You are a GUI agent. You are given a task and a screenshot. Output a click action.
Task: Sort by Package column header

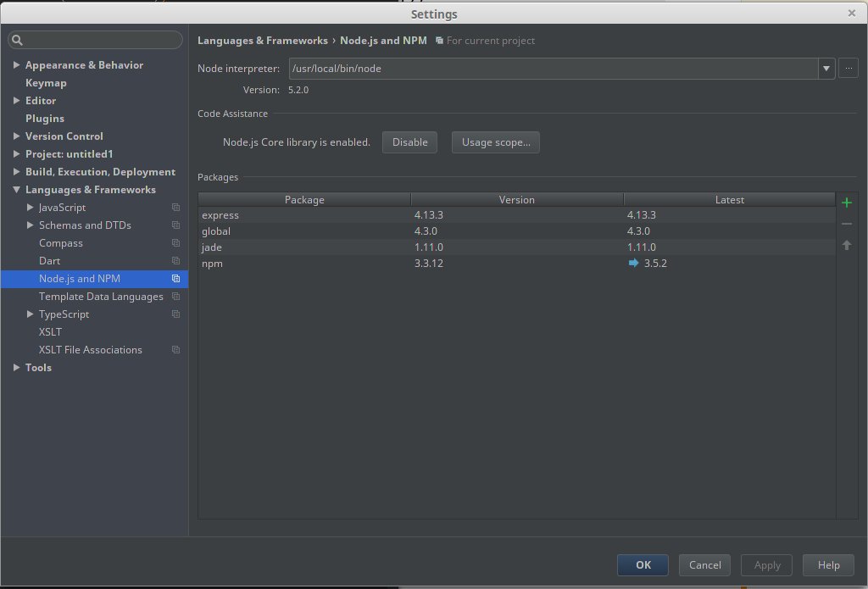[x=304, y=200]
